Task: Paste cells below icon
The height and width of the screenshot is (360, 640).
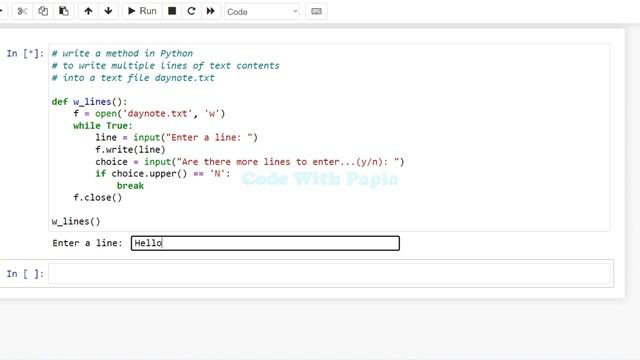Action: [64, 11]
